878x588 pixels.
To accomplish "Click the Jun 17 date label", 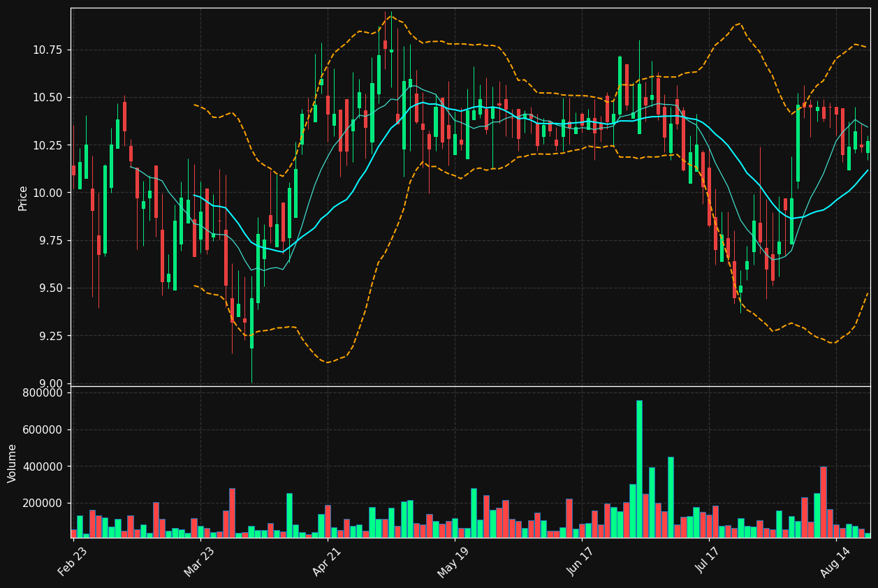I will click(581, 561).
